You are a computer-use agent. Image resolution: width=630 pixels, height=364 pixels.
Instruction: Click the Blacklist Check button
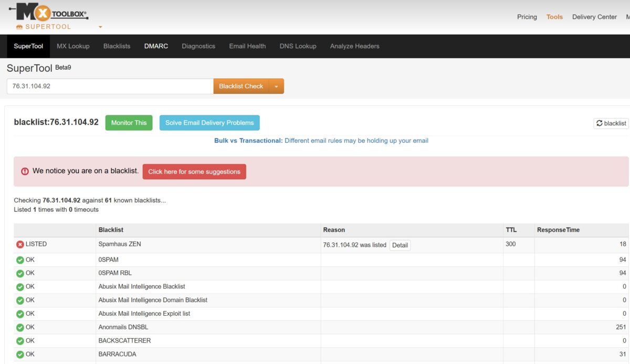[x=241, y=87]
